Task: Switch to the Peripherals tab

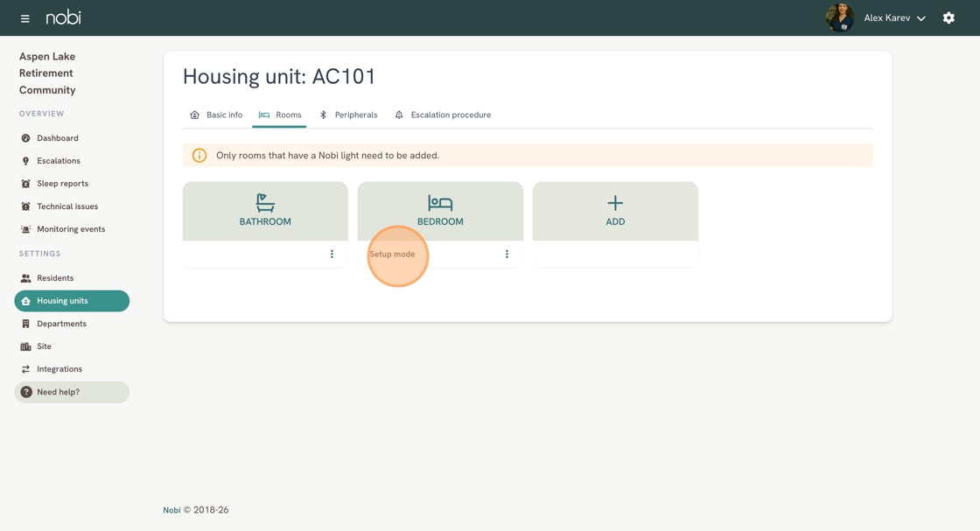Action: click(x=348, y=115)
